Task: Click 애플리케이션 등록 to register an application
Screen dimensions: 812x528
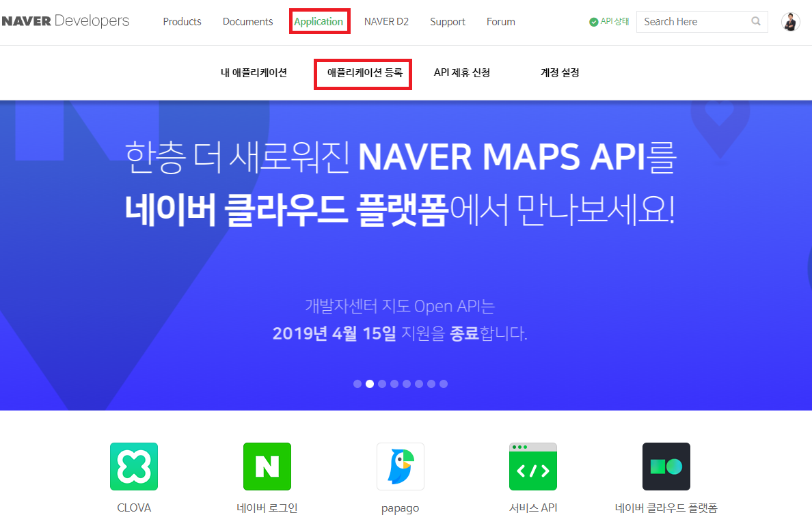Action: point(362,74)
